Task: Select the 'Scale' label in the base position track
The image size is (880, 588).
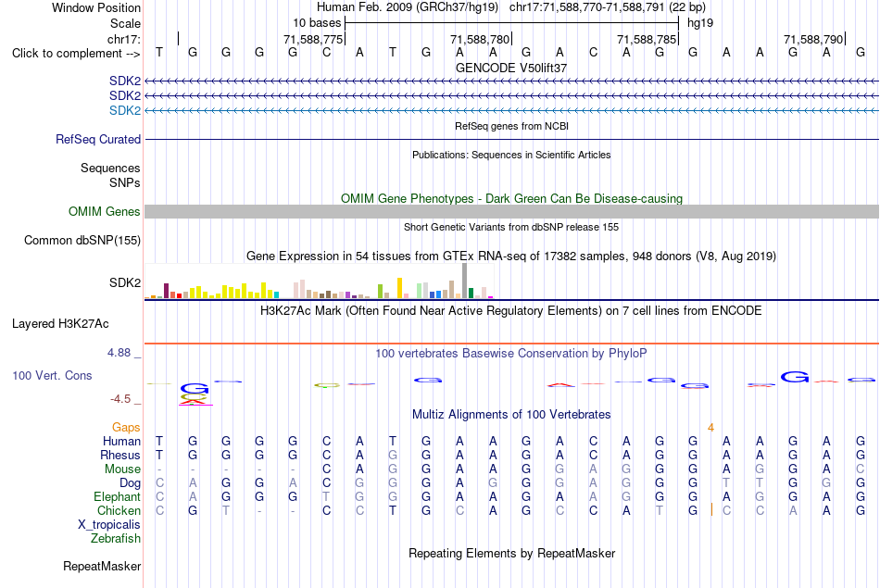Action: [x=125, y=23]
